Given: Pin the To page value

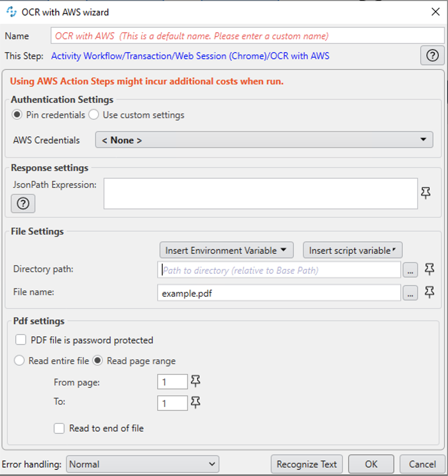Looking at the screenshot, I should click(195, 403).
